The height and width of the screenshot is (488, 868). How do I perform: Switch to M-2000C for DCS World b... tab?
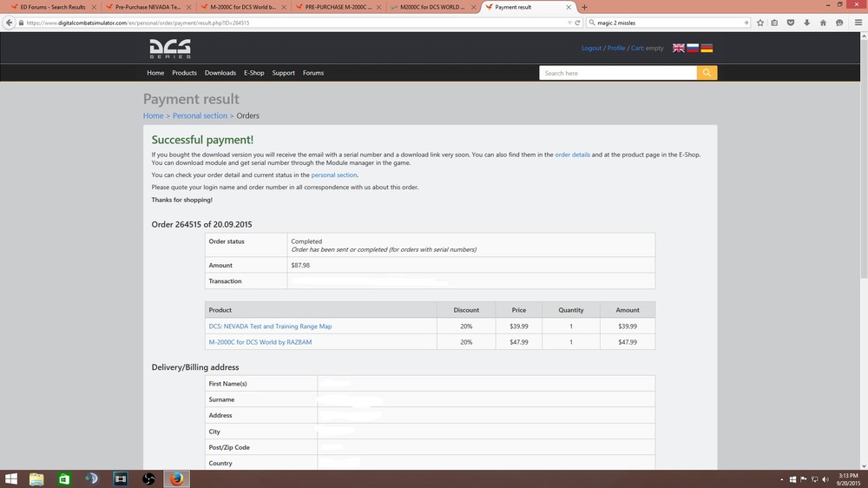244,7
